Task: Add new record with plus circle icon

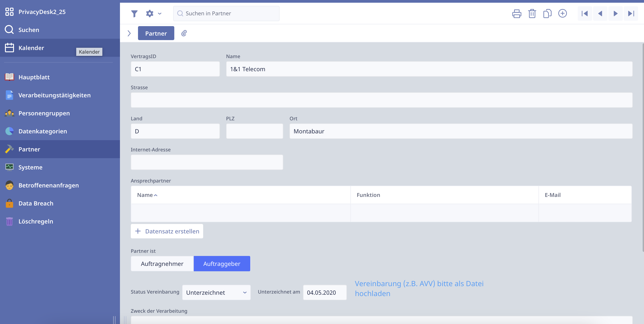Action: coord(563,14)
